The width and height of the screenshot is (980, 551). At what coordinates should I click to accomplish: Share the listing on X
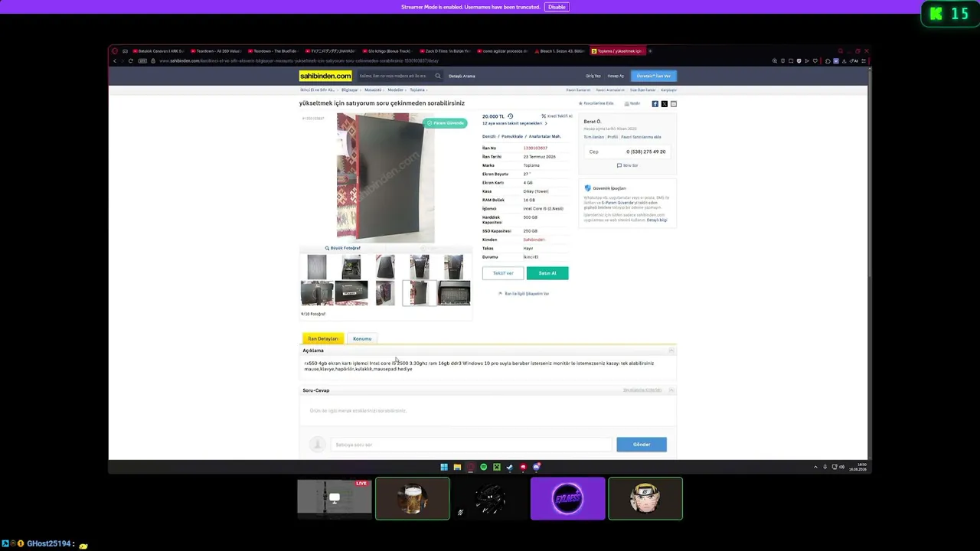tap(664, 103)
